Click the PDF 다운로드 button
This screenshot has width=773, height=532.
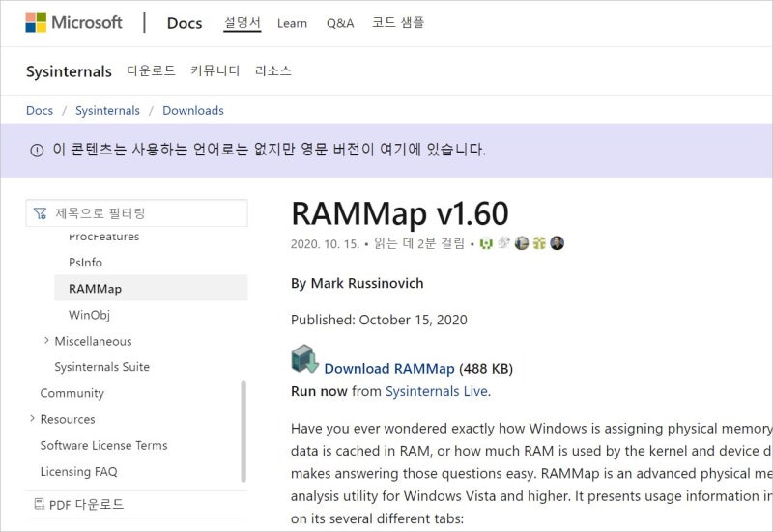pos(79,504)
